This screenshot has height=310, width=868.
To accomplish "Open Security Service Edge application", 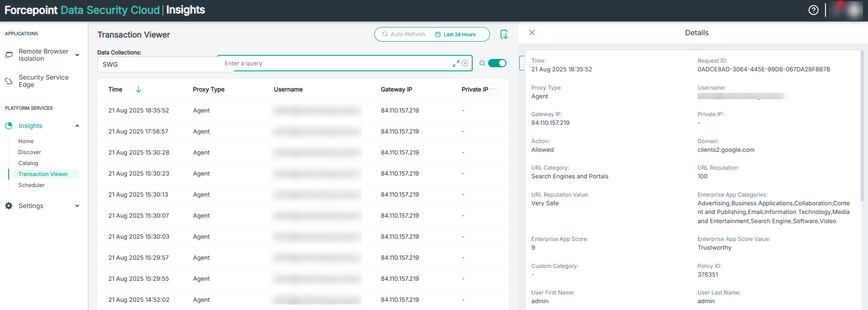I will pyautogui.click(x=43, y=81).
